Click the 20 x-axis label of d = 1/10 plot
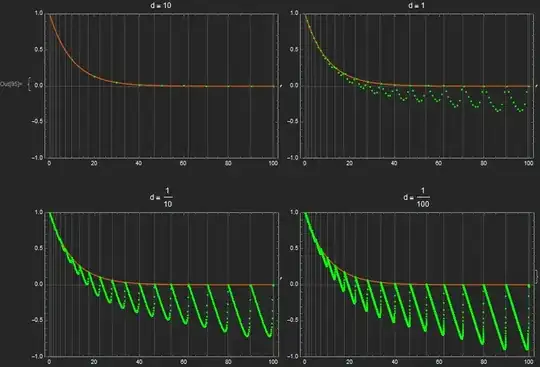Screen dimensions: 540x367 point(94,362)
